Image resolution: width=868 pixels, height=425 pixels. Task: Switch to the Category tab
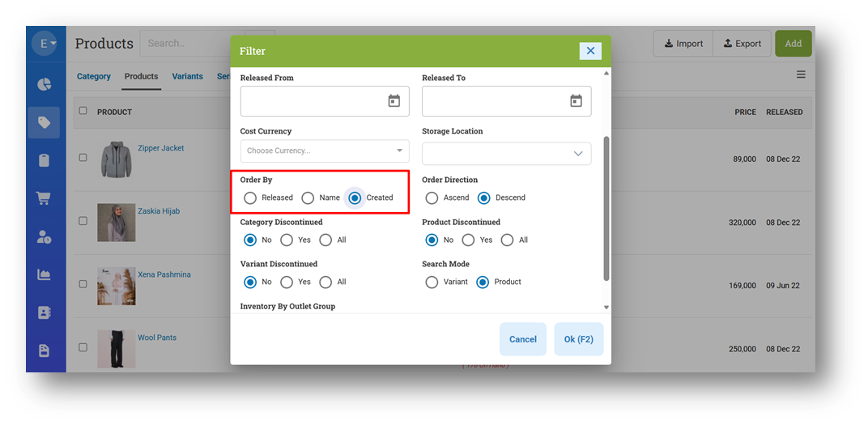coord(94,76)
